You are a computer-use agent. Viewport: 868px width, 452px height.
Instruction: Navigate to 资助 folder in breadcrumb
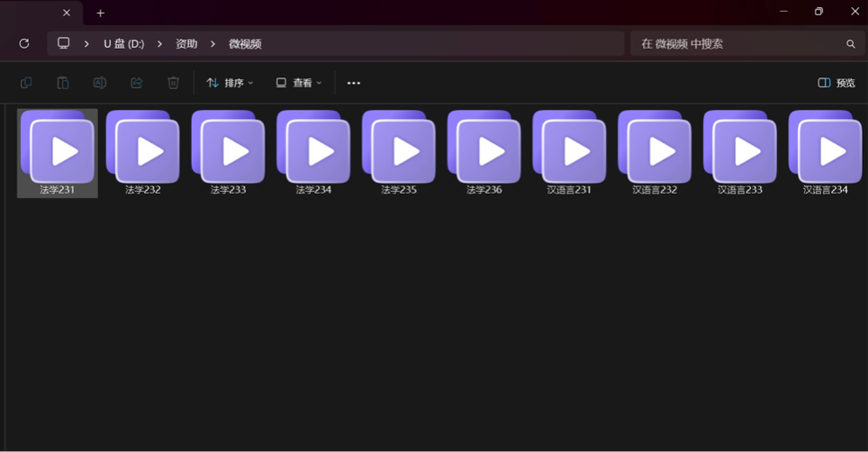click(x=186, y=43)
